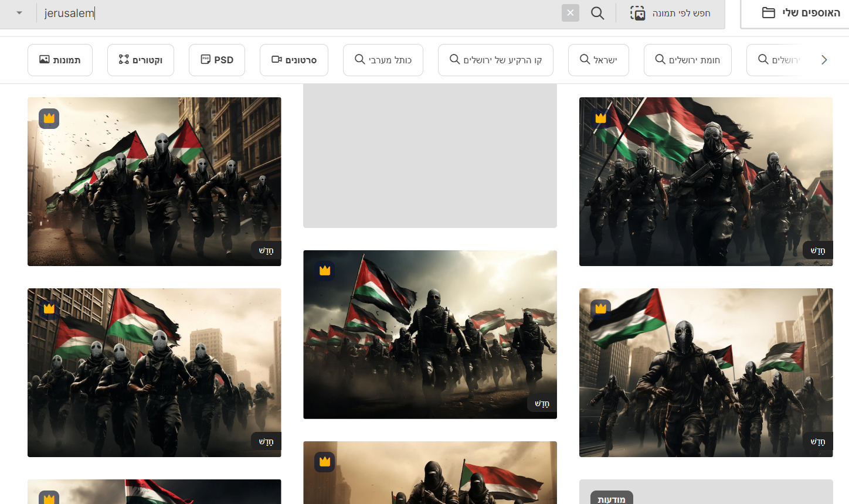The image size is (849, 504).
Task: Switch to סרטונים video results
Action: [x=294, y=60]
